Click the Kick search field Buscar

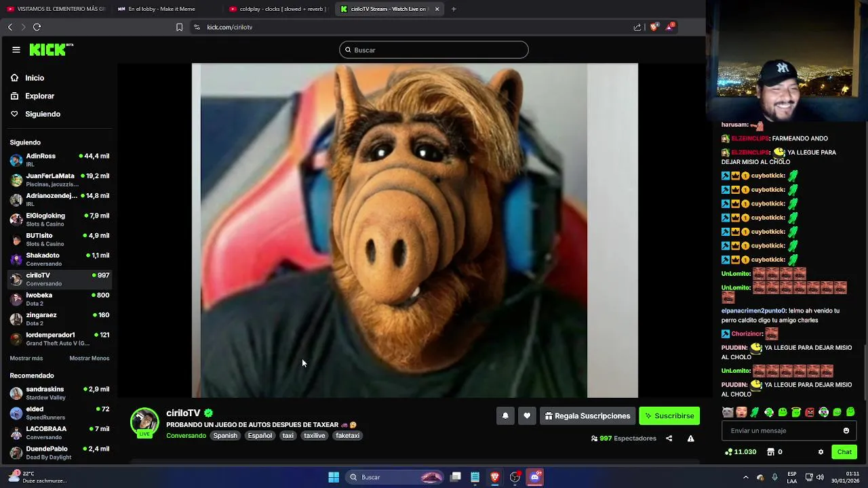click(x=434, y=50)
